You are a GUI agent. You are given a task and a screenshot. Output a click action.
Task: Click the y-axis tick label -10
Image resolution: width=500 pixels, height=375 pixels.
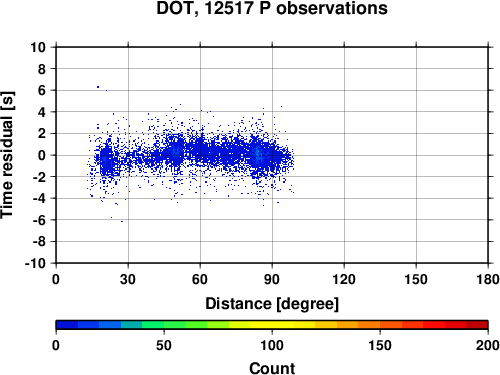point(35,263)
